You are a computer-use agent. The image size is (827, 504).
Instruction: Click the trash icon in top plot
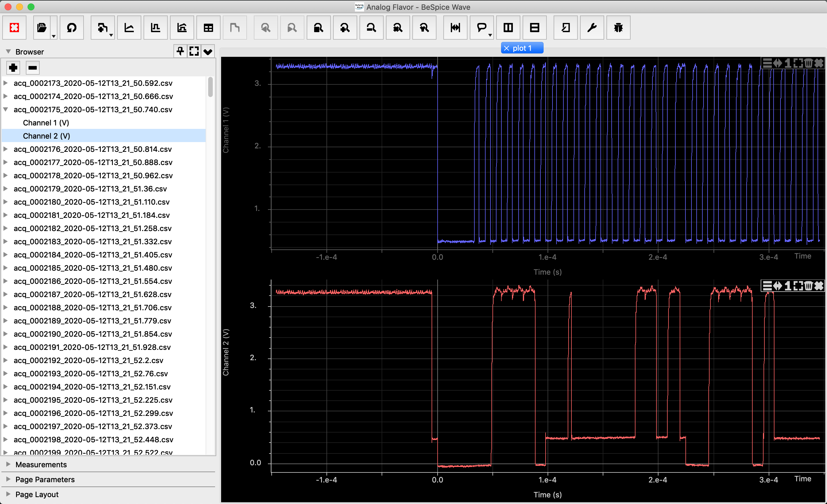pos(808,63)
